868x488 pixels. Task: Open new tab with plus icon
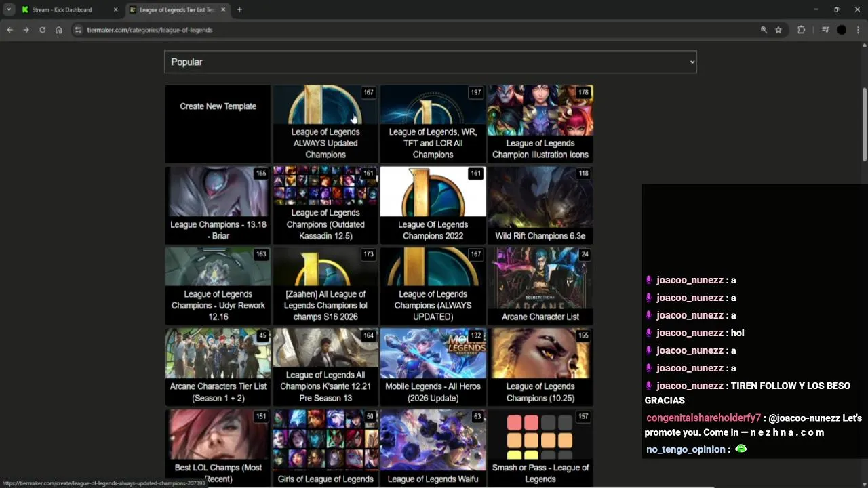(x=239, y=9)
